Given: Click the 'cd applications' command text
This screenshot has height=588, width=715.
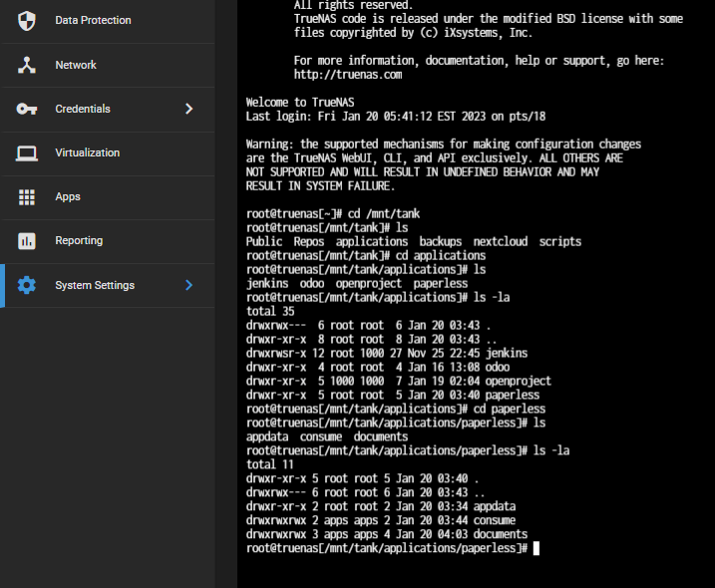Looking at the screenshot, I should tap(441, 256).
